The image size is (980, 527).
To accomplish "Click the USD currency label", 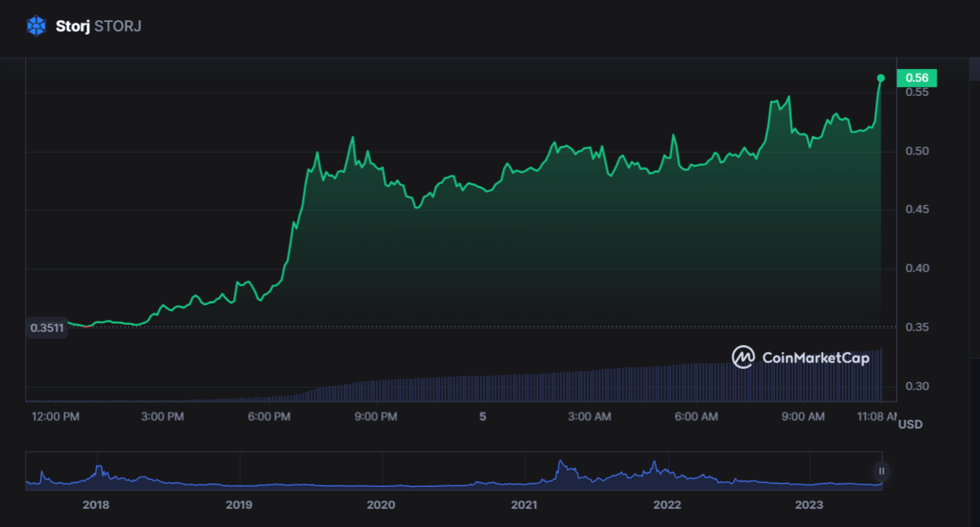I will [x=910, y=425].
